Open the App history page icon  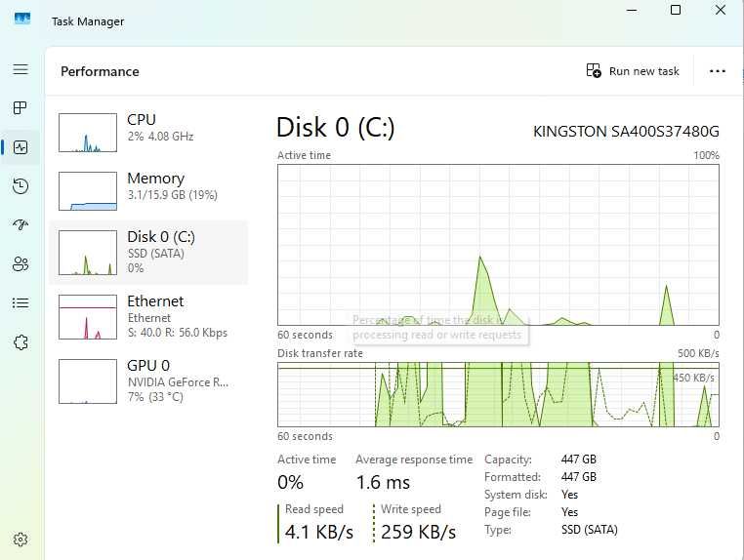[x=21, y=186]
